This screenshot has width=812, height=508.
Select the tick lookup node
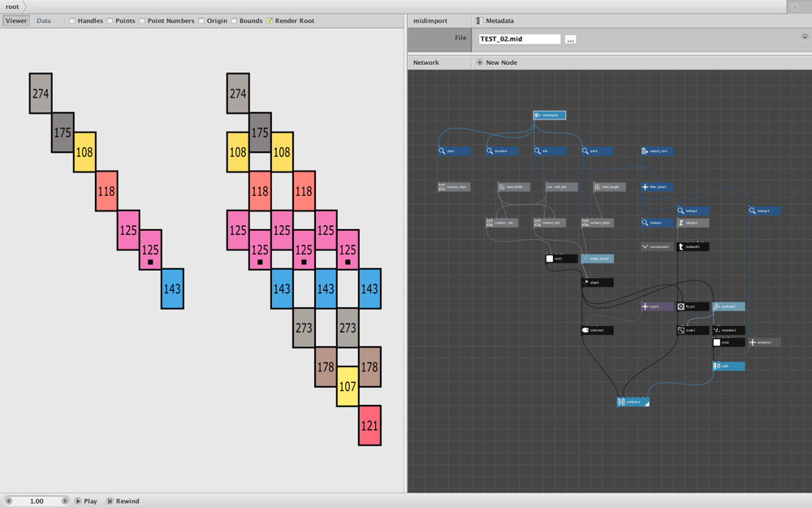click(550, 151)
